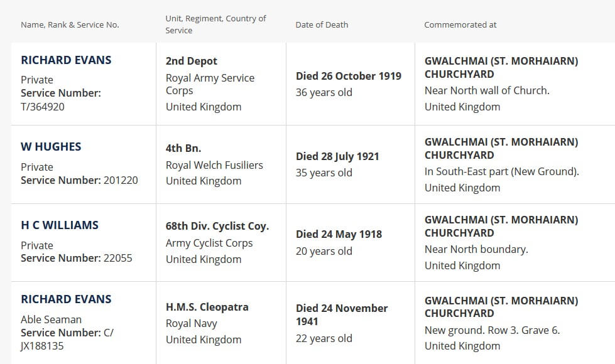Click "Died 26 October 1919" date
Viewport: 615px width, 364px height.
point(348,76)
